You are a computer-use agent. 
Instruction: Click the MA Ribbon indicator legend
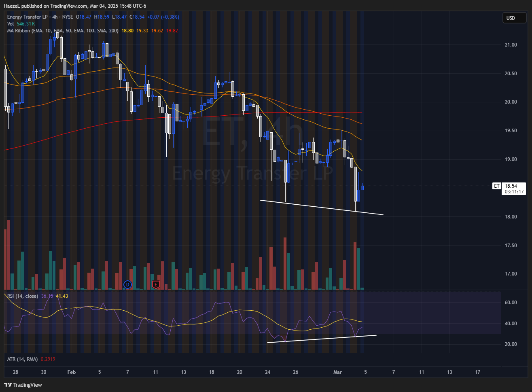pyautogui.click(x=63, y=31)
